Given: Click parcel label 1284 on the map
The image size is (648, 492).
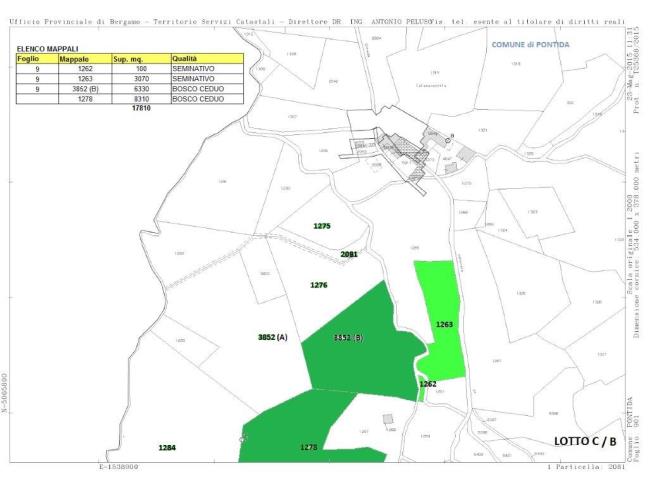Looking at the screenshot, I should (167, 447).
